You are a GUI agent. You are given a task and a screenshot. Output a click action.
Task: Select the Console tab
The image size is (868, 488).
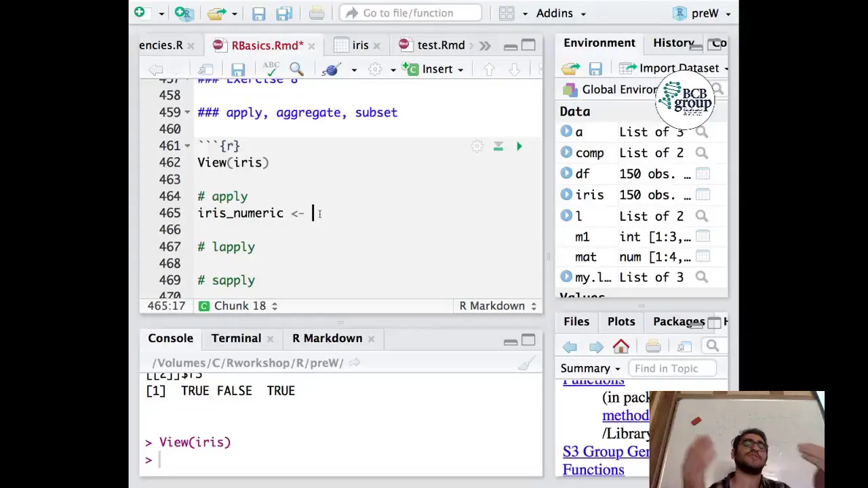tap(170, 338)
